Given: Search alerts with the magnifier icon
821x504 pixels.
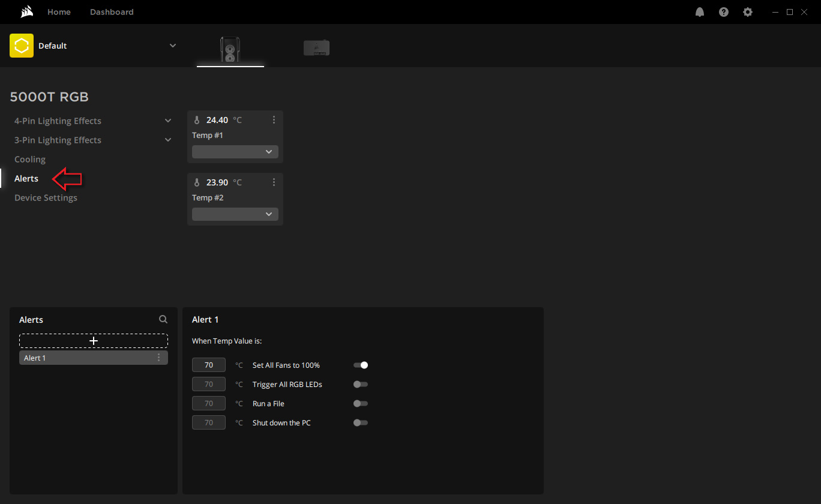Looking at the screenshot, I should click(163, 320).
